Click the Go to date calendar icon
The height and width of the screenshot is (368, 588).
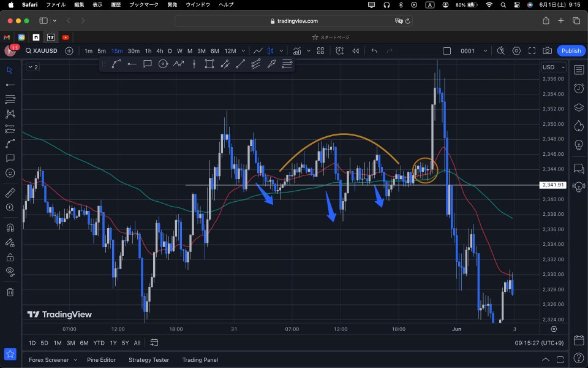pyautogui.click(x=154, y=343)
